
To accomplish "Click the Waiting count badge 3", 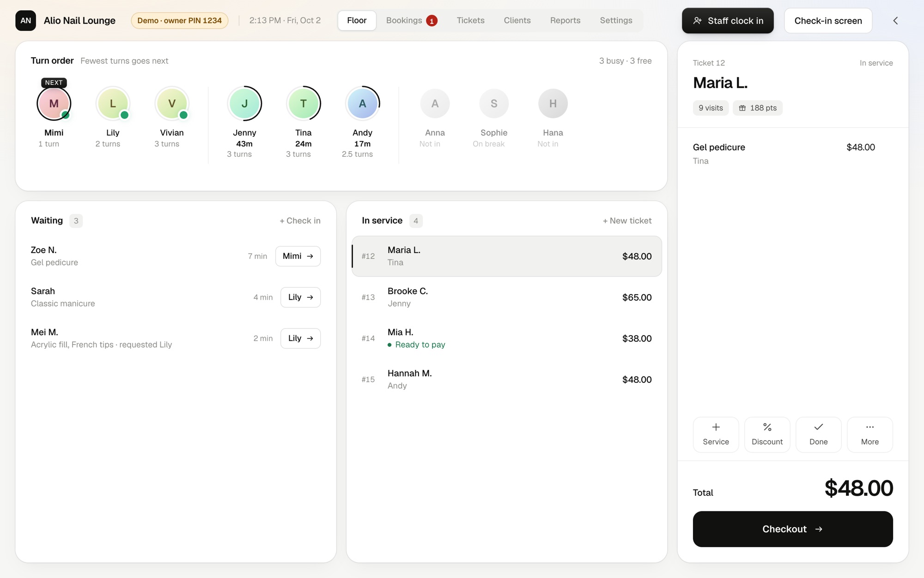I will [x=76, y=221].
